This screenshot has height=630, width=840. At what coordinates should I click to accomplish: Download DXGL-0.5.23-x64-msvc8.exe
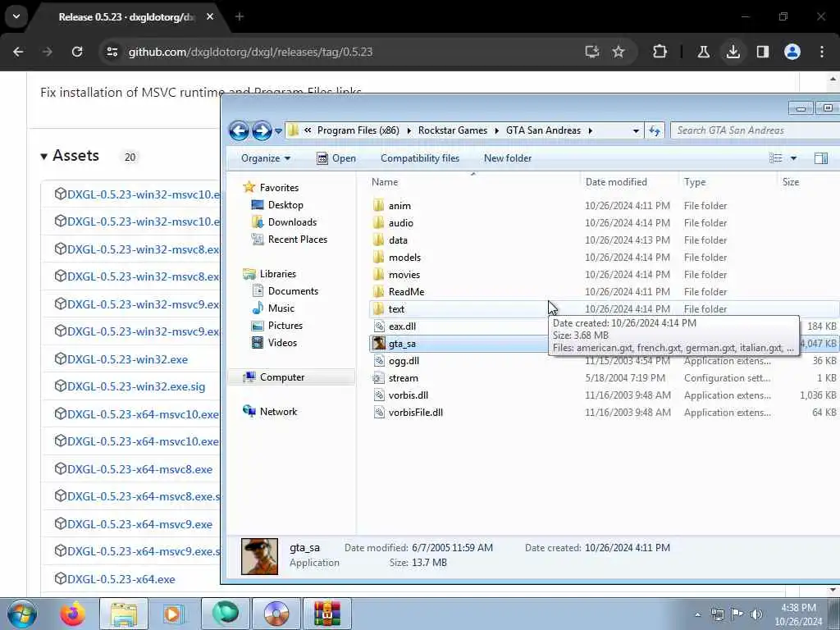click(x=139, y=469)
